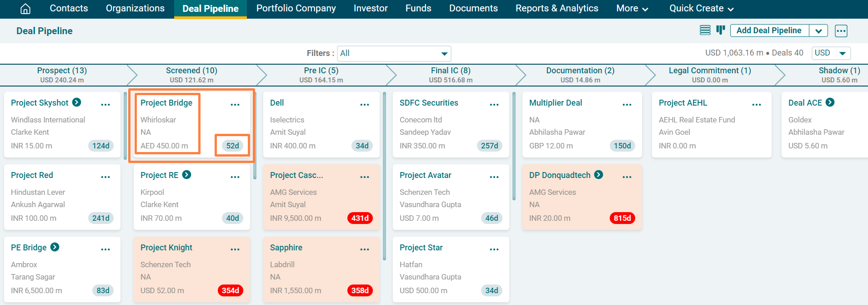This screenshot has height=305, width=868.
Task: Click arrow icon next to Project Skyshot
Action: click(77, 102)
